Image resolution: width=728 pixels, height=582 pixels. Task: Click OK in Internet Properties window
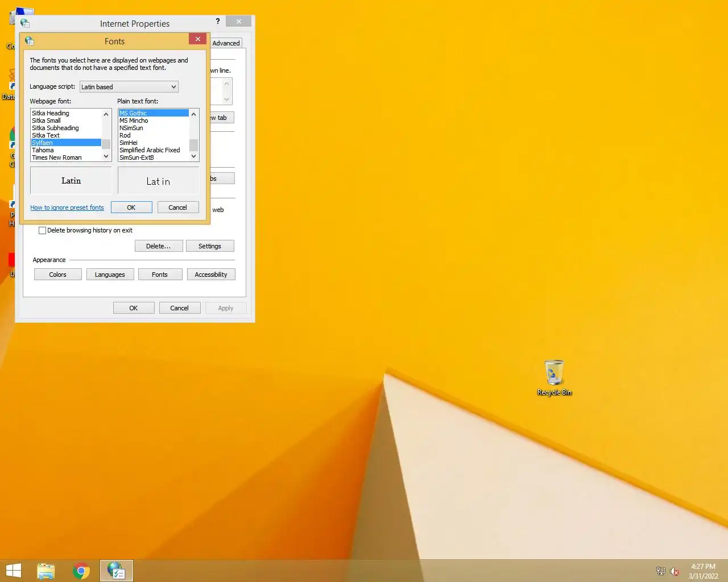(x=134, y=308)
